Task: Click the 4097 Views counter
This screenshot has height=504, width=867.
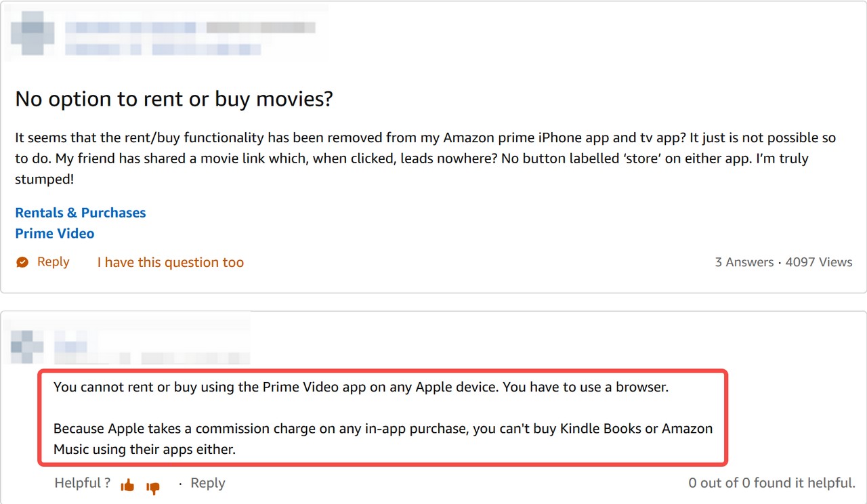Action: point(819,262)
